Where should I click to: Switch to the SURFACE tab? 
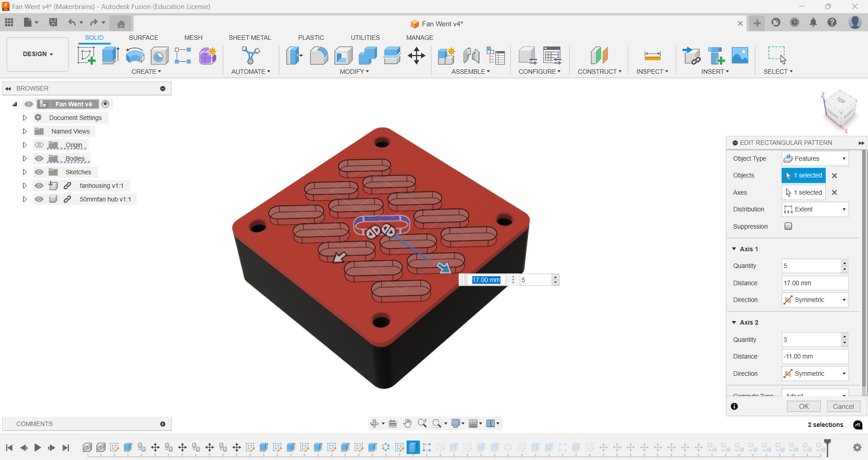coord(144,38)
